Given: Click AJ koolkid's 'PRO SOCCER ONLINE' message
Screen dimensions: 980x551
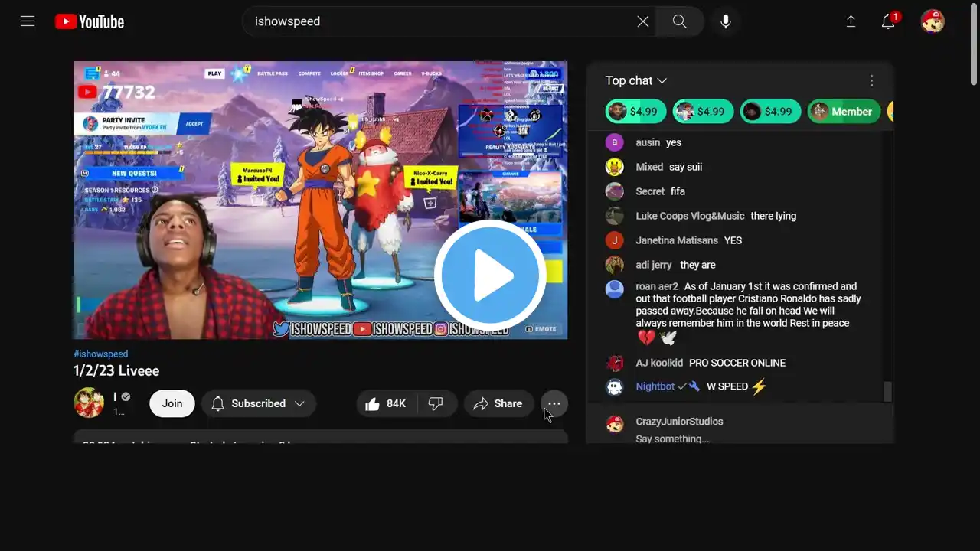Looking at the screenshot, I should [737, 363].
